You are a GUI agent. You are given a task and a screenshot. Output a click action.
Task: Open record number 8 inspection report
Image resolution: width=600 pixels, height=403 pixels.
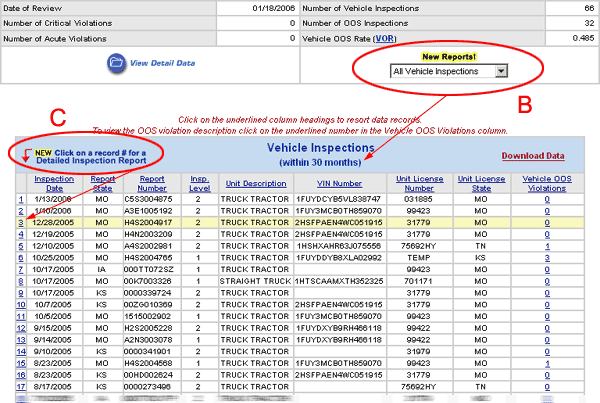click(x=21, y=281)
